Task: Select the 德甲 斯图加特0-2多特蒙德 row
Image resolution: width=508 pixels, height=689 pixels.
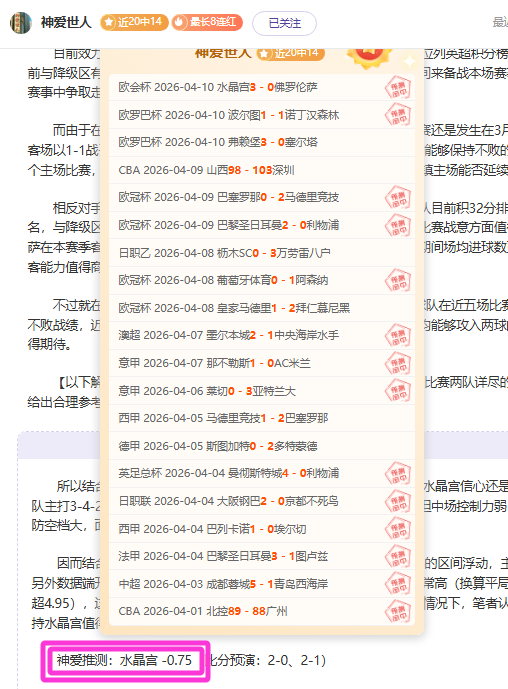Action: click(262, 446)
